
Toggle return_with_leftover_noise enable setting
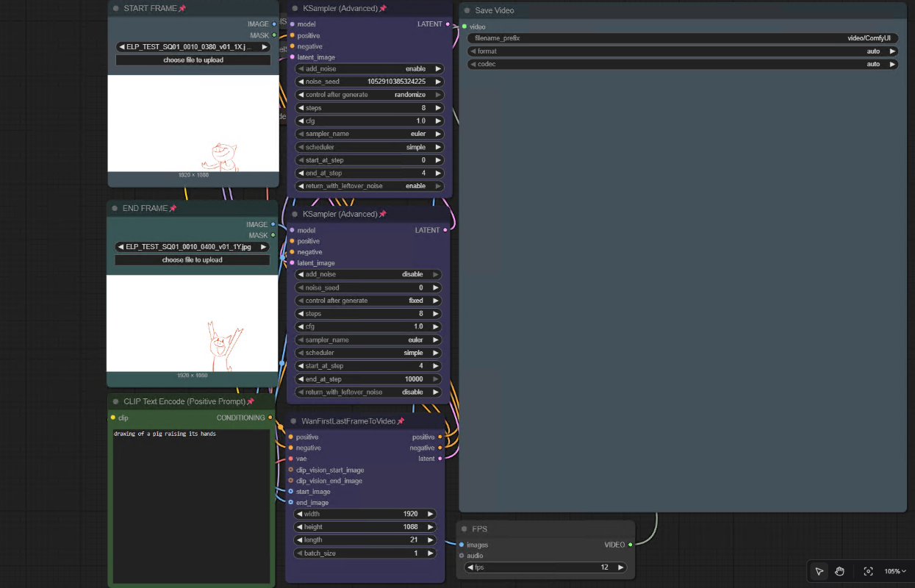[x=370, y=186]
